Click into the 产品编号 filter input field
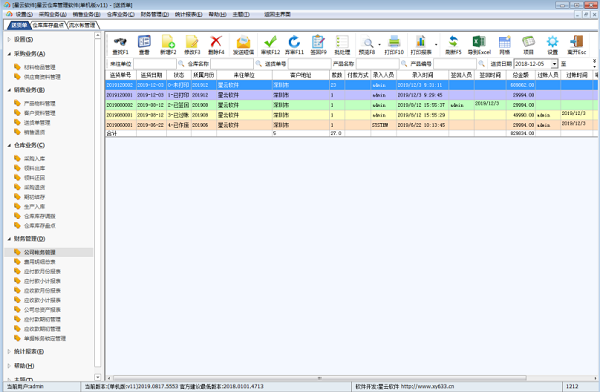This screenshot has width=600, height=392. (455, 64)
